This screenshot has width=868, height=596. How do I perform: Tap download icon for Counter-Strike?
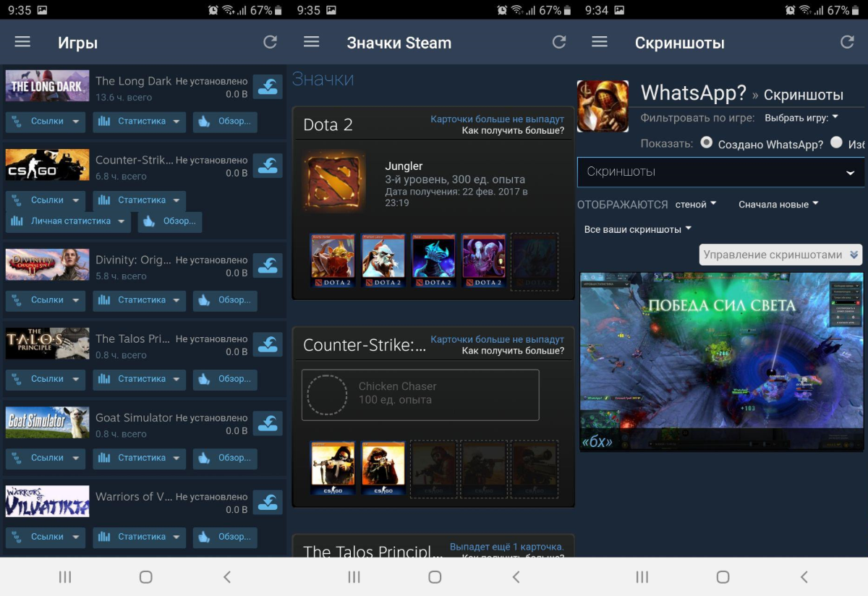coord(268,166)
